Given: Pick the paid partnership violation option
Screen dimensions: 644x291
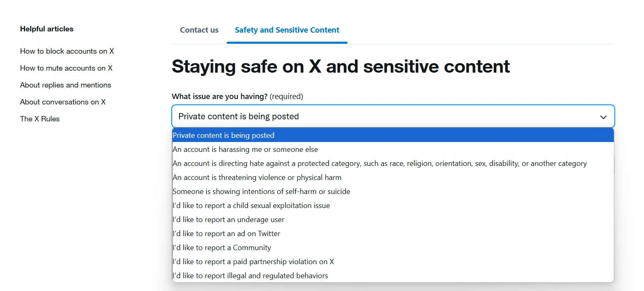Looking at the screenshot, I should coord(253,262).
